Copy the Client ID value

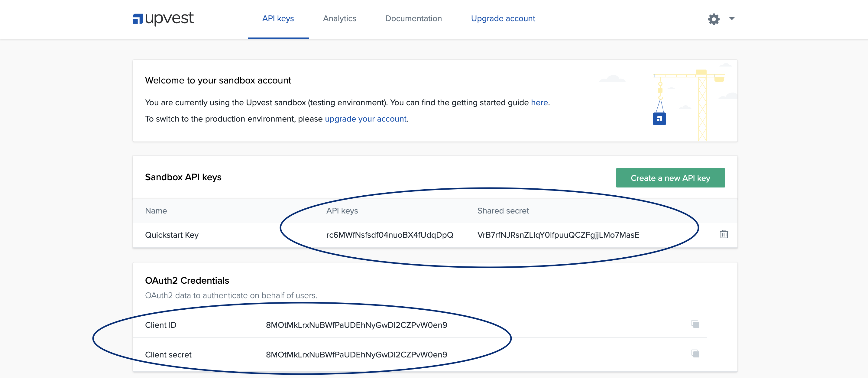[x=695, y=324]
